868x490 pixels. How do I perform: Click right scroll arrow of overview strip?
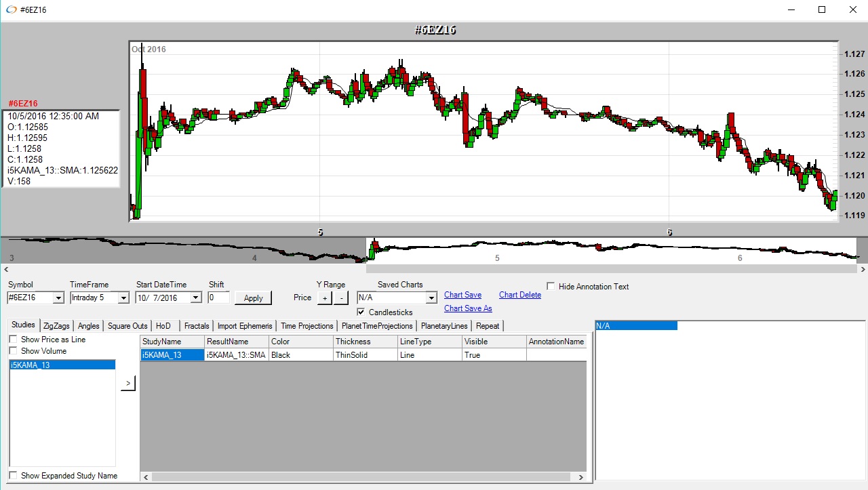[x=863, y=269]
